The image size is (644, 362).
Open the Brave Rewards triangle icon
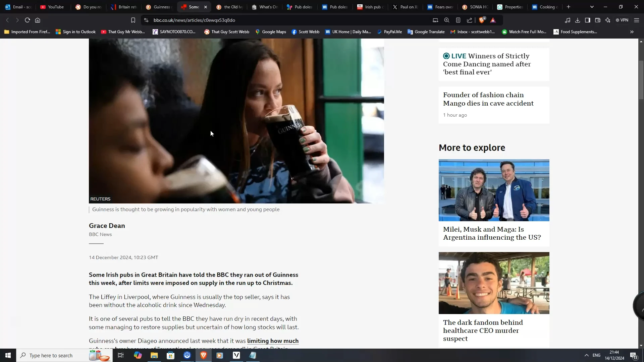tap(493, 20)
